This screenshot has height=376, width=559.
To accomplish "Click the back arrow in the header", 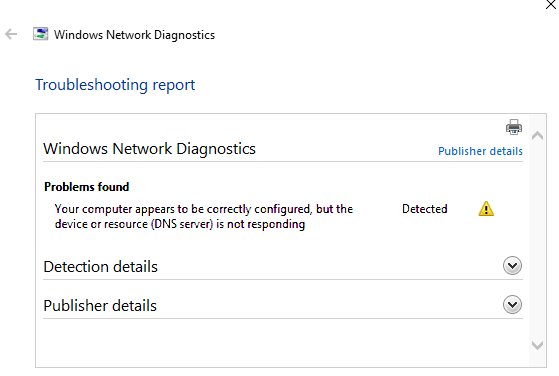I will (11, 34).
